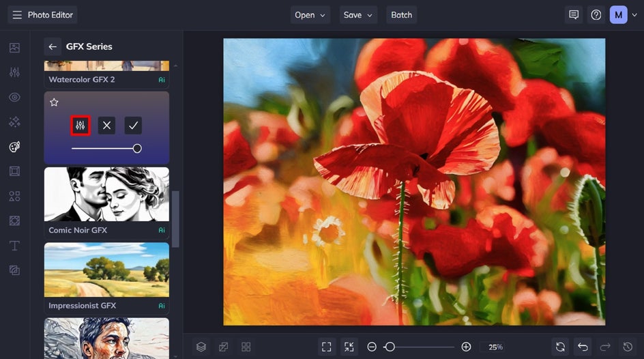Zoom out with minus button
This screenshot has width=644, height=359.
coord(372,347)
